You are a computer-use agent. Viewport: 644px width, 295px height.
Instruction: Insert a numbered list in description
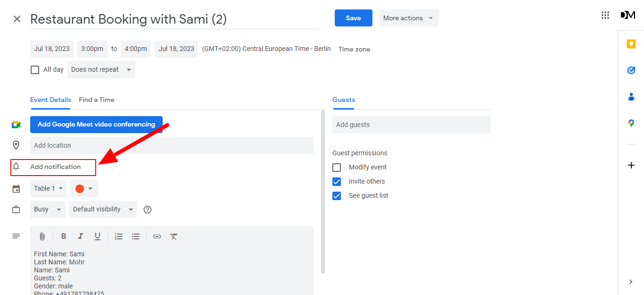[118, 236]
